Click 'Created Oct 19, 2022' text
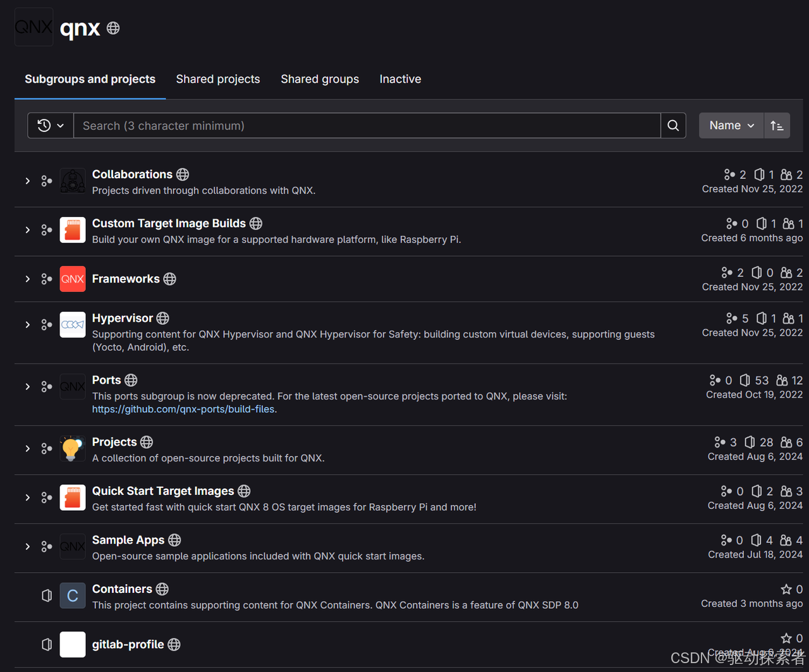 coord(755,394)
